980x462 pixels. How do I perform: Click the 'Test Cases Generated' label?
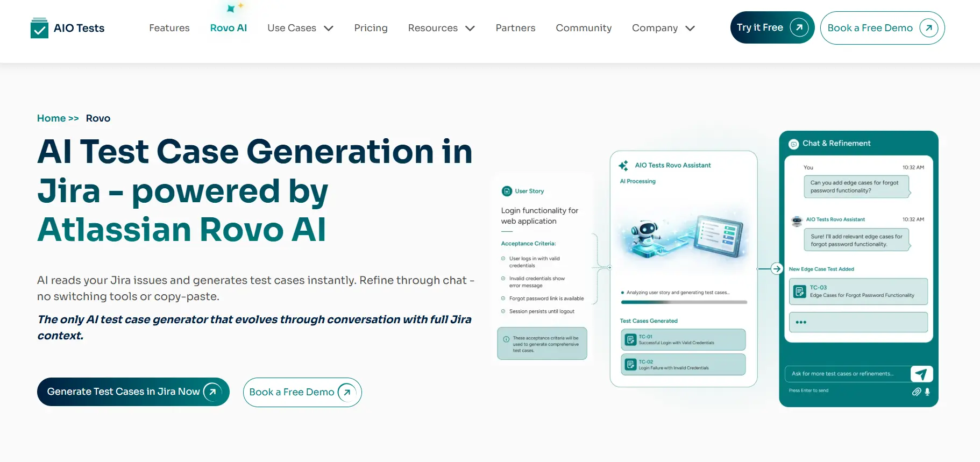649,321
